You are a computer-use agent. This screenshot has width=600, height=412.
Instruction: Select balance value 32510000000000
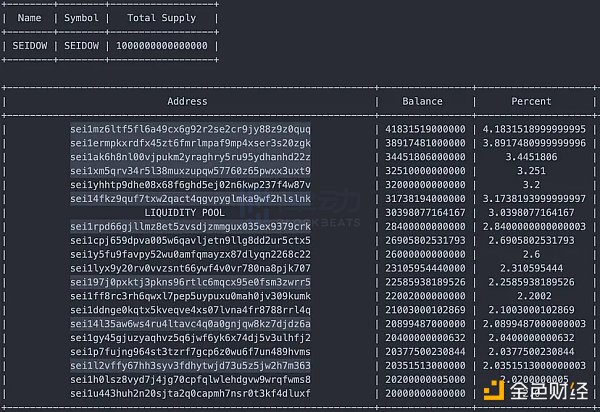pos(425,171)
